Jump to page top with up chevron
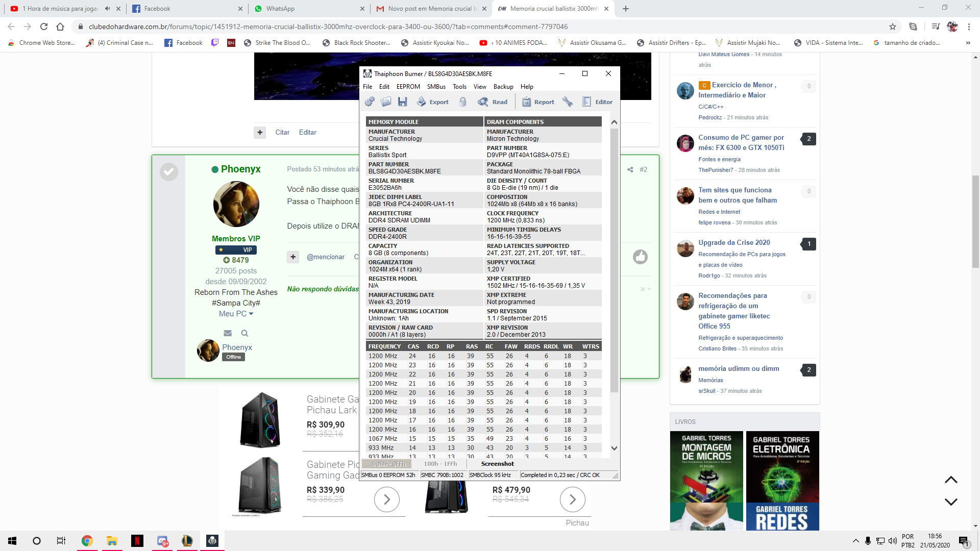This screenshot has height=551, width=980. [951, 480]
